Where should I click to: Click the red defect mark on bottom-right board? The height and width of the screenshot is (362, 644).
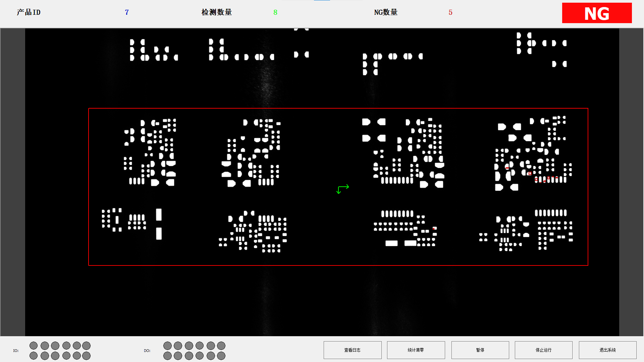[433, 228]
